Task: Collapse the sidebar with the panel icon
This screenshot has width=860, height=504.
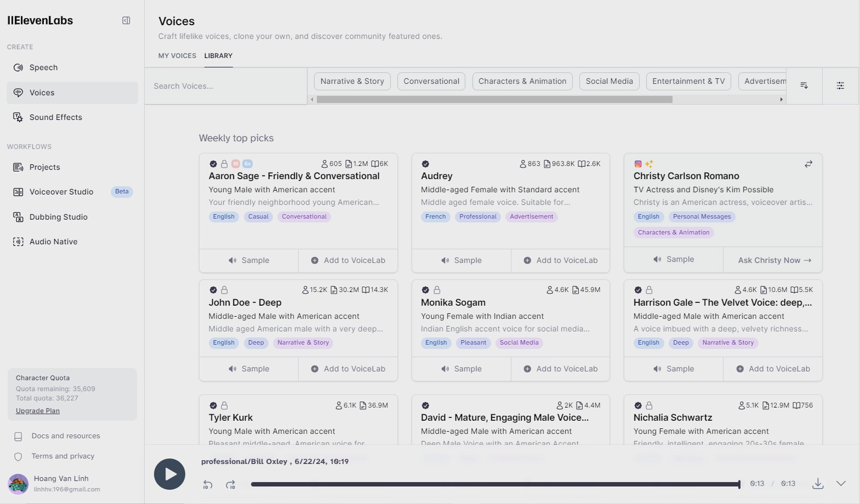Action: pyautogui.click(x=126, y=21)
